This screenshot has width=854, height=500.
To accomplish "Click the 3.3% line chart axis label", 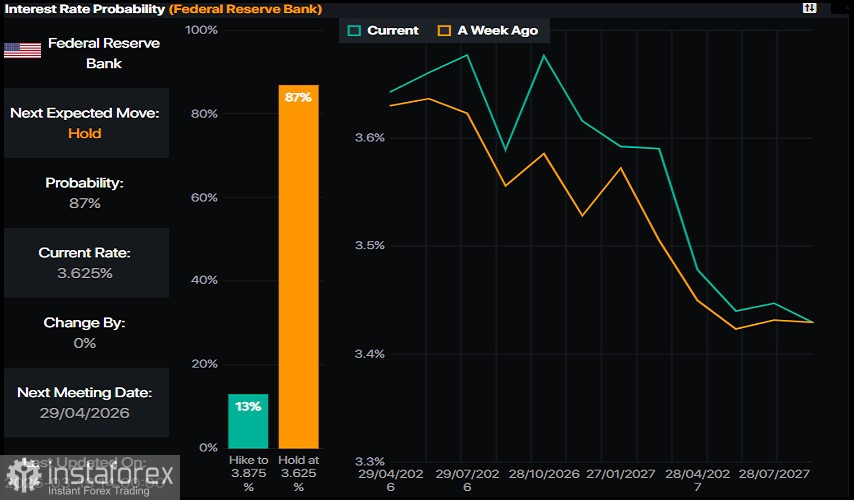I will pos(370,461).
